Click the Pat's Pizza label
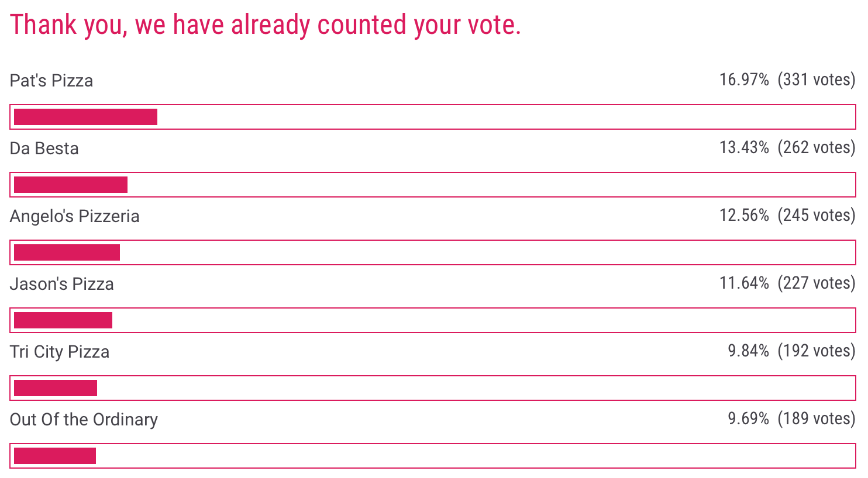This screenshot has height=478, width=868. [51, 80]
